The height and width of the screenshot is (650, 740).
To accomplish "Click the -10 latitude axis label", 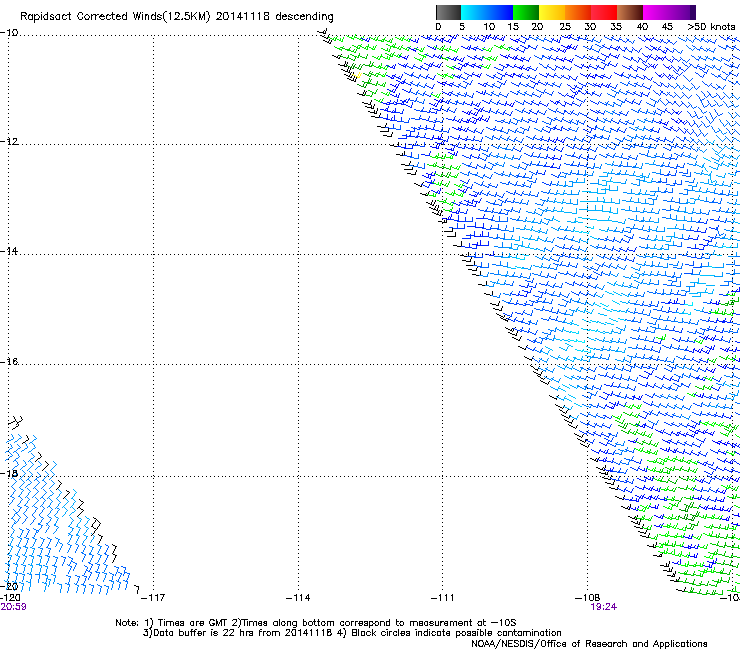I will [x=9, y=33].
